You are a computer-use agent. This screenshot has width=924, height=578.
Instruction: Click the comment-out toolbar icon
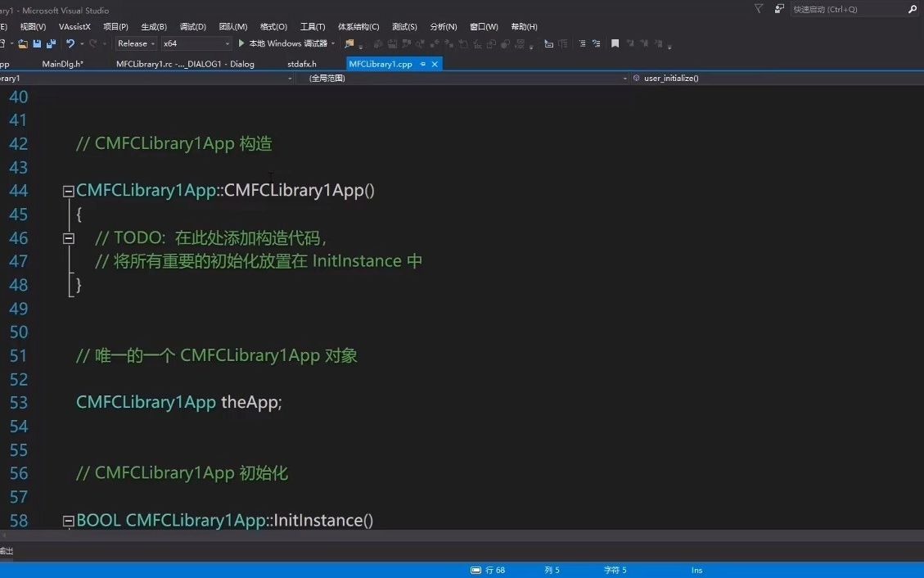pyautogui.click(x=547, y=43)
